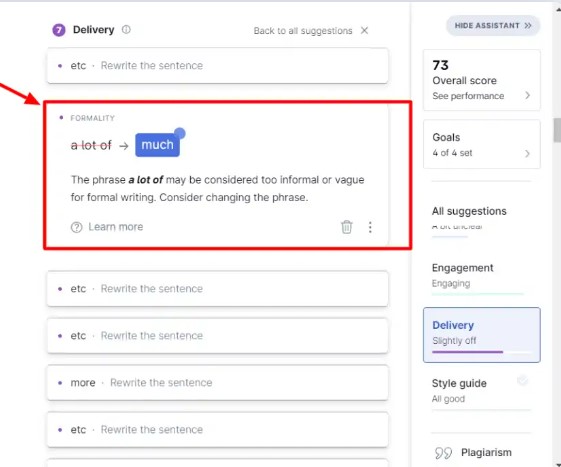
Task: Click the purple 7 Delivery count badge
Action: click(59, 30)
